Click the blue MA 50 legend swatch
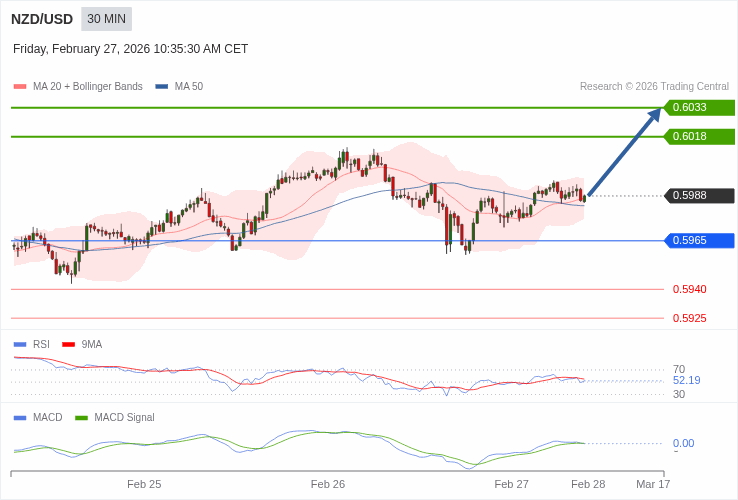 [162, 87]
